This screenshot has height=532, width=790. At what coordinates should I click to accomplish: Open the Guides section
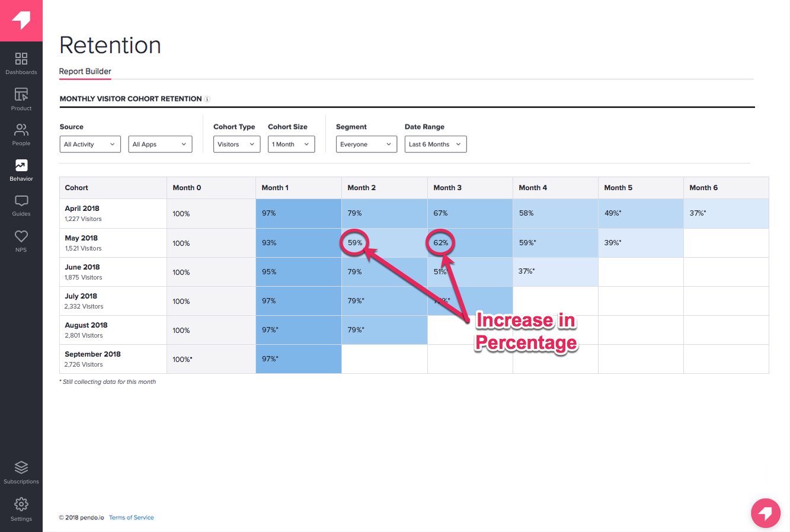(21, 206)
